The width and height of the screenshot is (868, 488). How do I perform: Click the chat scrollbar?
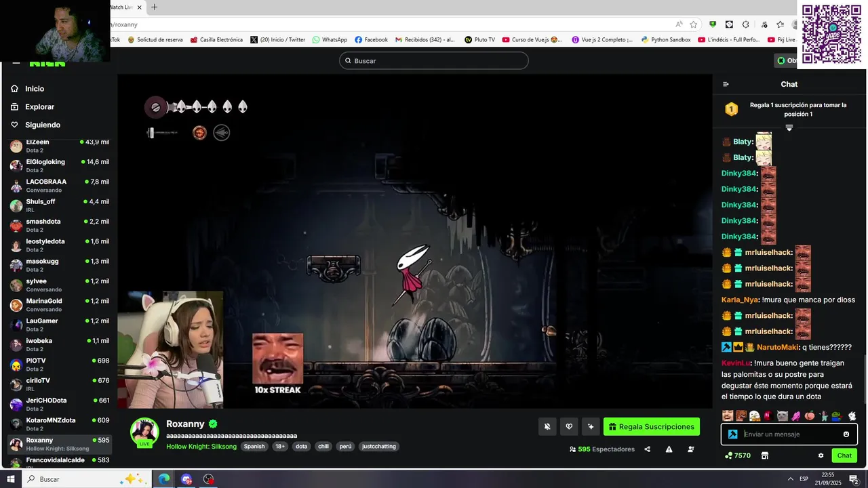[x=865, y=380]
